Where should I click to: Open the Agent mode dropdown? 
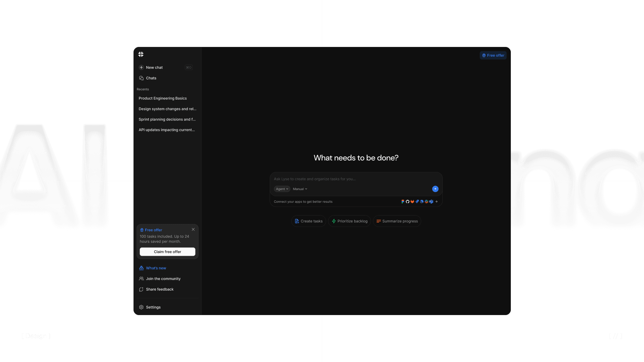[282, 189]
